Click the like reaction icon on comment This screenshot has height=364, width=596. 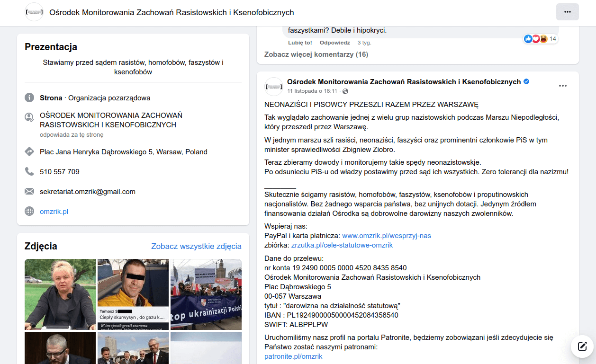[528, 39]
